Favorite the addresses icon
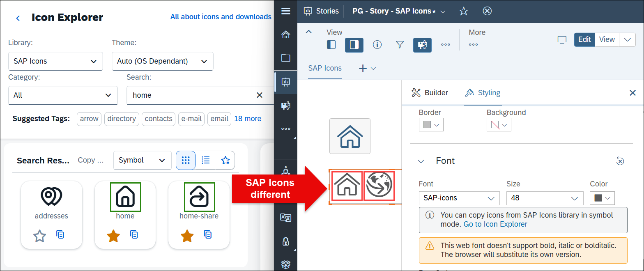 coord(39,236)
